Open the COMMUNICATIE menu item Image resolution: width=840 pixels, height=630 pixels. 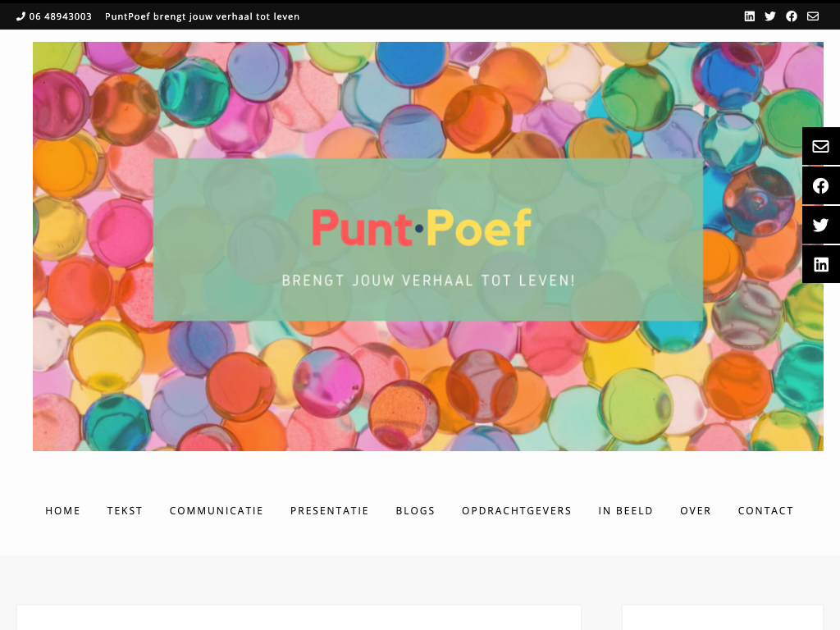(x=217, y=510)
